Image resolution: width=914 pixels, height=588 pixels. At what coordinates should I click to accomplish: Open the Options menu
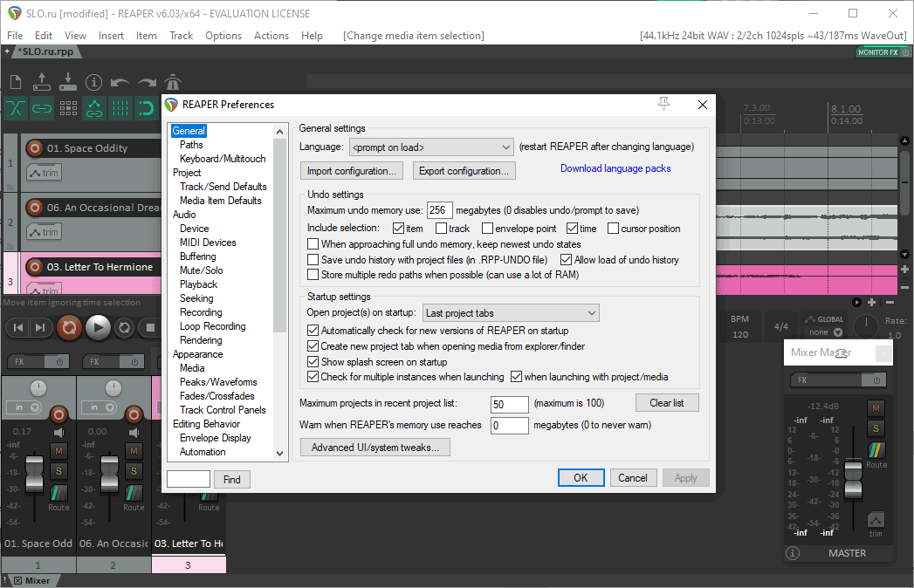tap(223, 36)
